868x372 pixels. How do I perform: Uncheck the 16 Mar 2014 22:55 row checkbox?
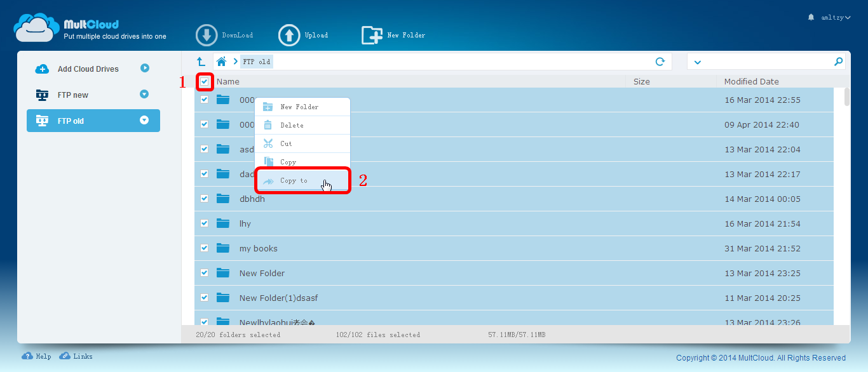coord(205,100)
